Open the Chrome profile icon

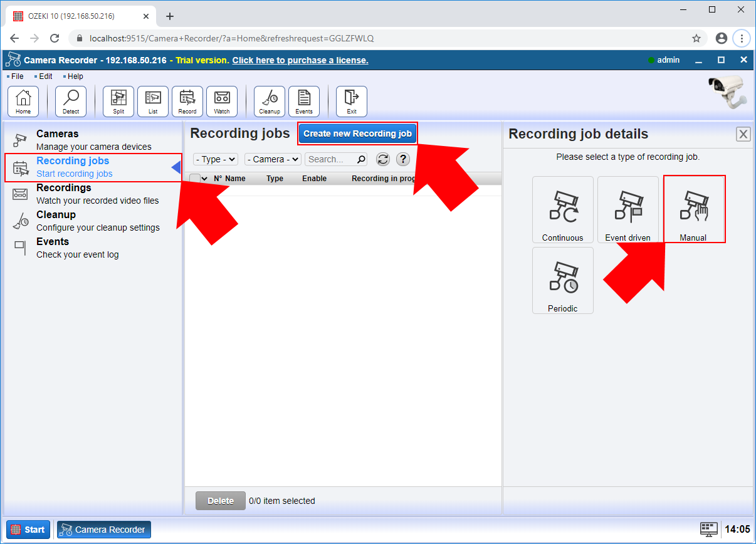pos(722,38)
